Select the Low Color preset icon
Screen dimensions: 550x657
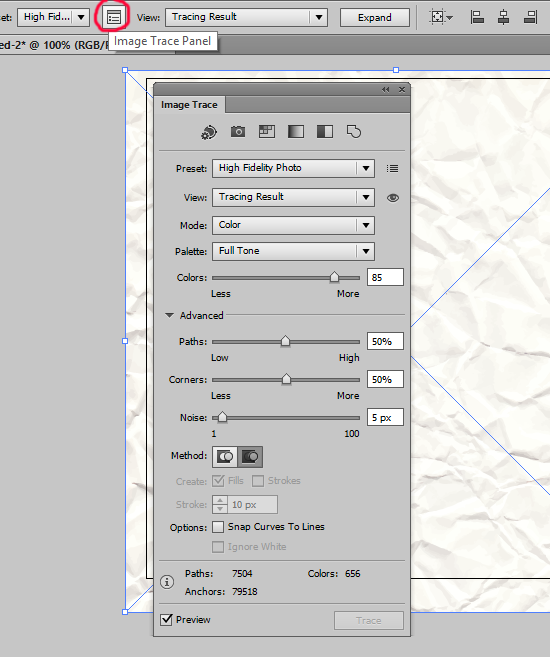pyautogui.click(x=267, y=132)
